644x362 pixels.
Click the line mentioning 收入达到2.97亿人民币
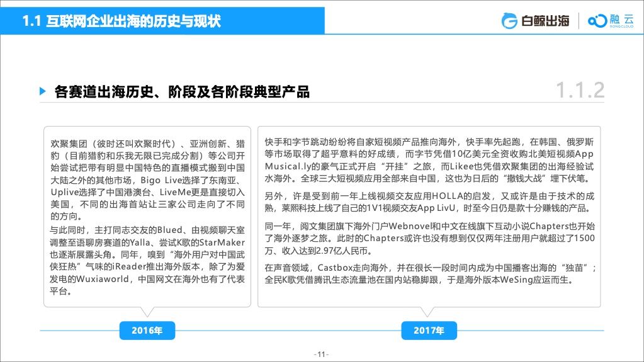[x=319, y=251]
